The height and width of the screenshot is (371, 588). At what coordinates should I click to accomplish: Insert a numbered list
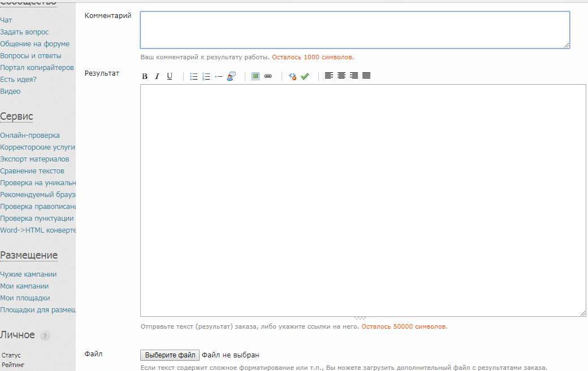(x=206, y=76)
